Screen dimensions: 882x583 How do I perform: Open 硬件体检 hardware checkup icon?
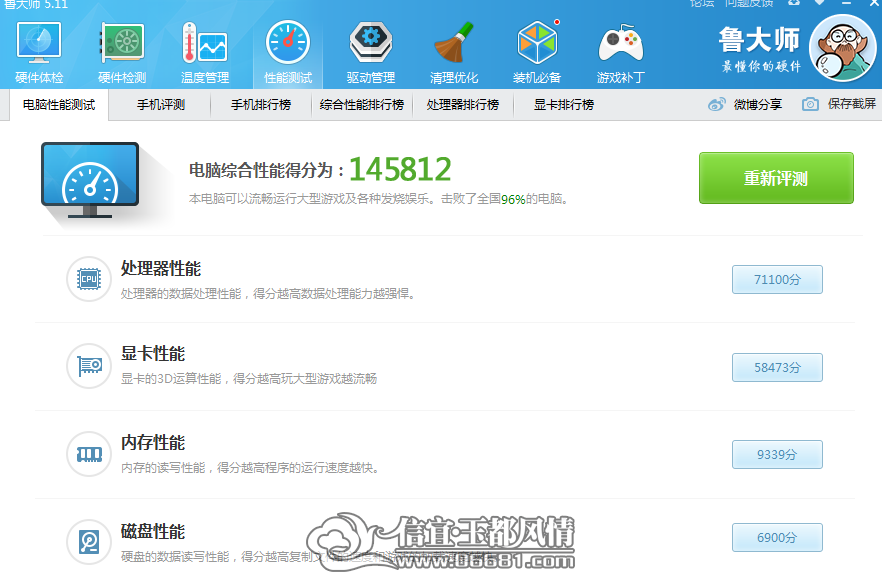click(39, 42)
